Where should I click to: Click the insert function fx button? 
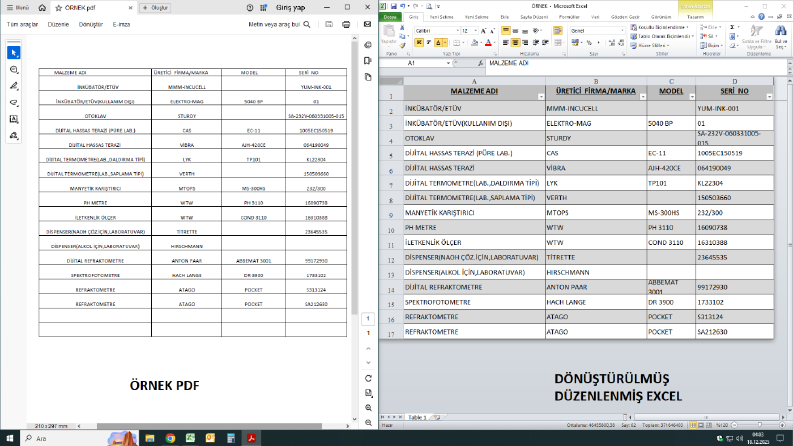pos(480,63)
